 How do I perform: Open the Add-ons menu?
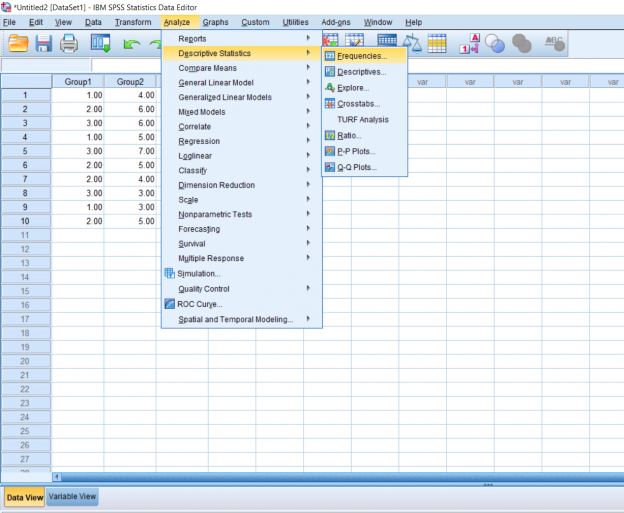point(336,22)
